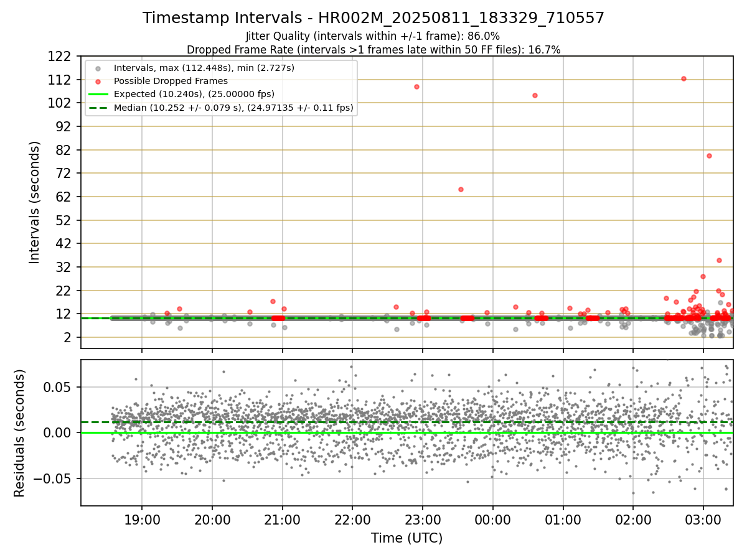Click the red dot marker in the legend
The height and width of the screenshot is (560, 747).
pyautogui.click(x=98, y=81)
